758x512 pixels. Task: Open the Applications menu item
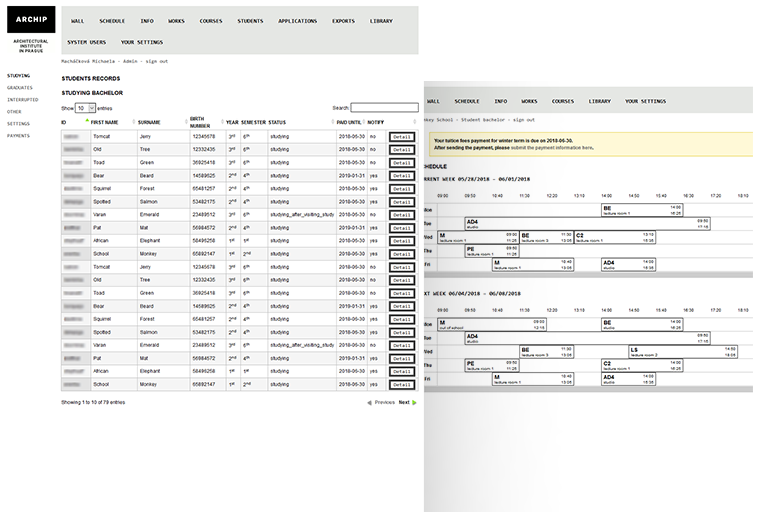tap(297, 20)
